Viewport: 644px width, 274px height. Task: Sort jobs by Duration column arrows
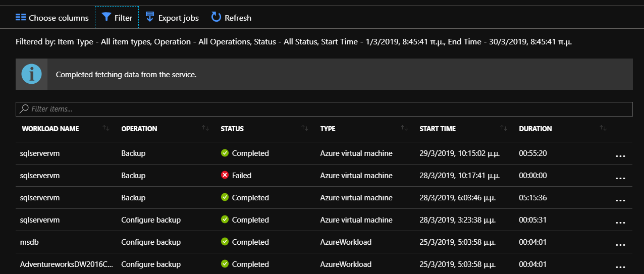(603, 129)
